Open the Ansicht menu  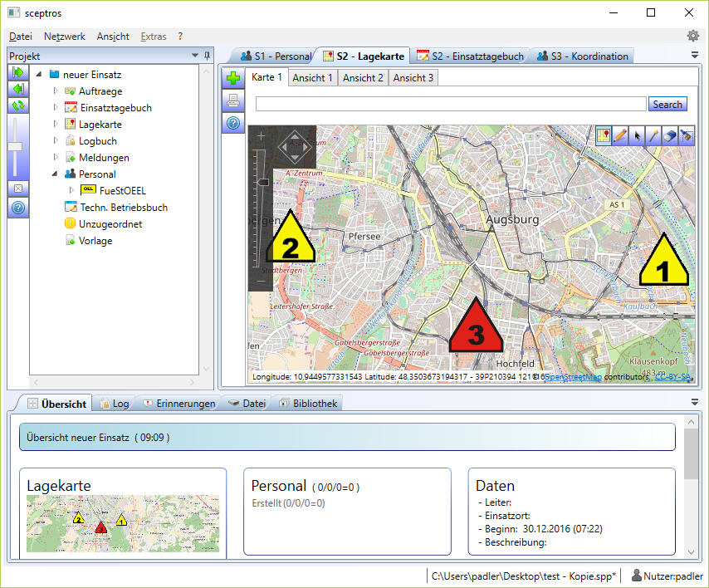click(113, 37)
